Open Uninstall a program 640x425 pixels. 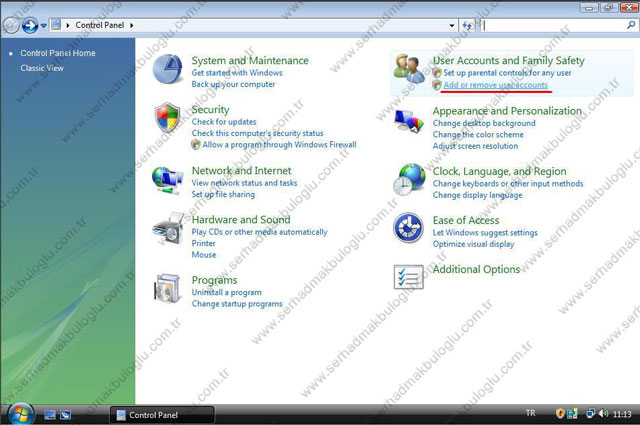pyautogui.click(x=227, y=292)
